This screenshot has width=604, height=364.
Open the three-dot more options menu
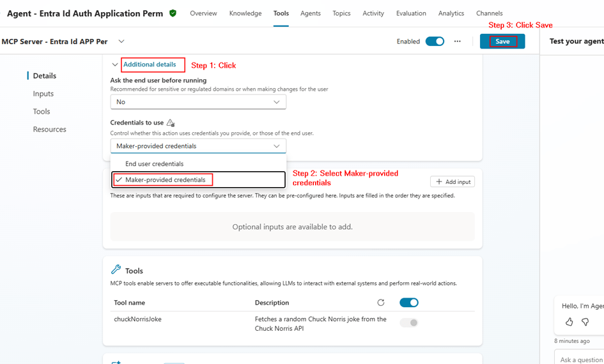click(458, 42)
